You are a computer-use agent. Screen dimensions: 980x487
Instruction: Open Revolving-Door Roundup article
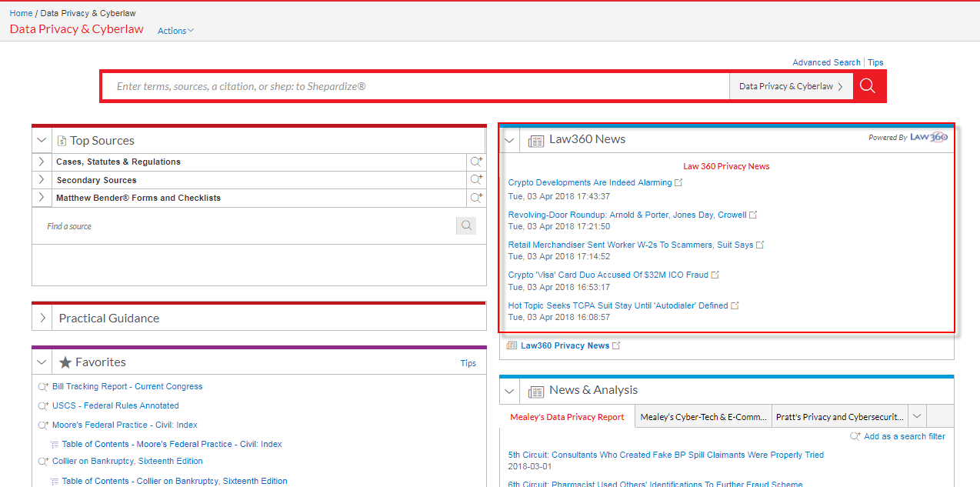tap(628, 215)
